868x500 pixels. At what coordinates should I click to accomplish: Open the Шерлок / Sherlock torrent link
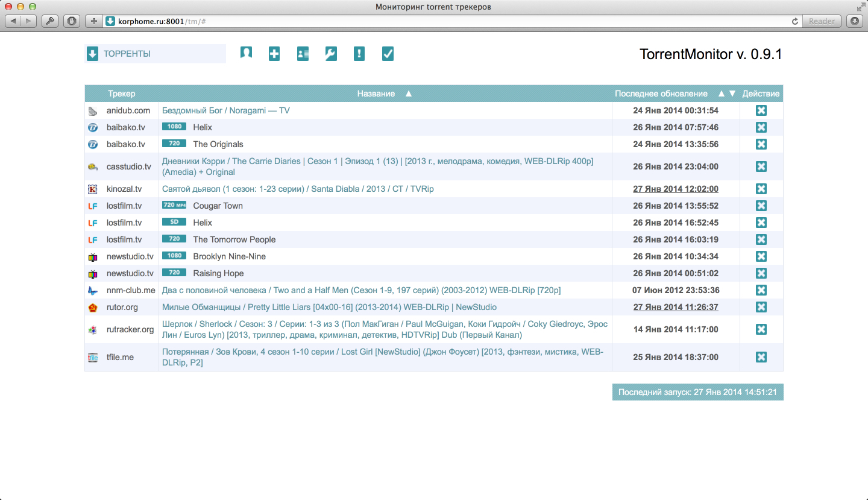pyautogui.click(x=385, y=329)
